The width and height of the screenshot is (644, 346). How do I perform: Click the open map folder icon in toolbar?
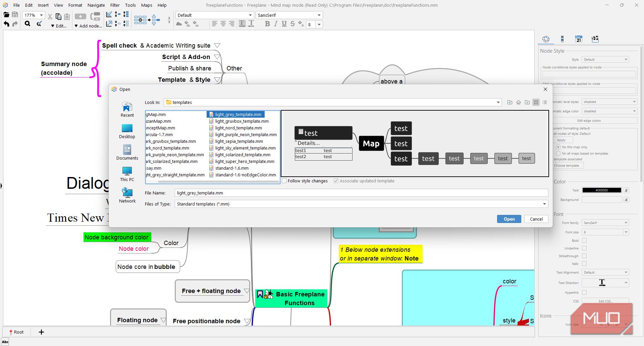[6, 15]
